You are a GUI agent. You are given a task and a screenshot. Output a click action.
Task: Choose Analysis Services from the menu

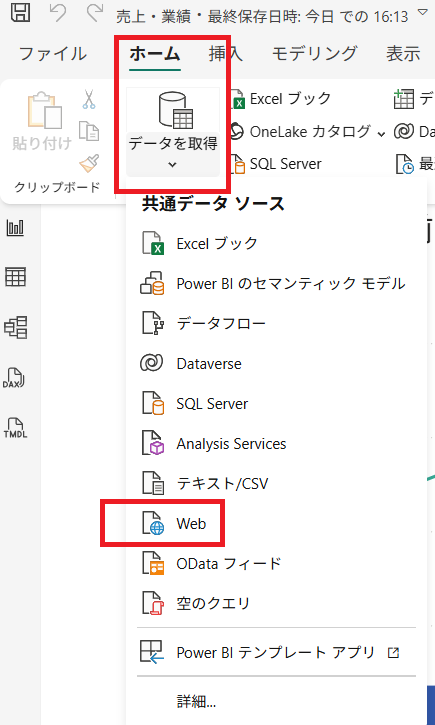coord(276,444)
